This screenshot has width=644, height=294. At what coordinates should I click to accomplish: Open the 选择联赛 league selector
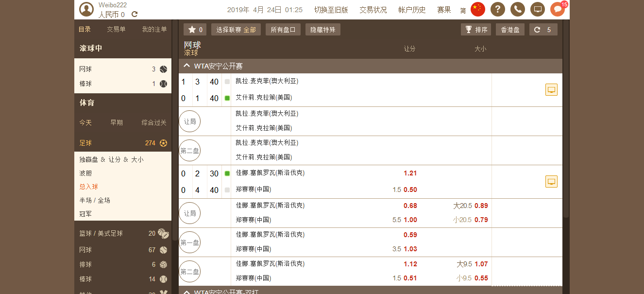tap(236, 30)
